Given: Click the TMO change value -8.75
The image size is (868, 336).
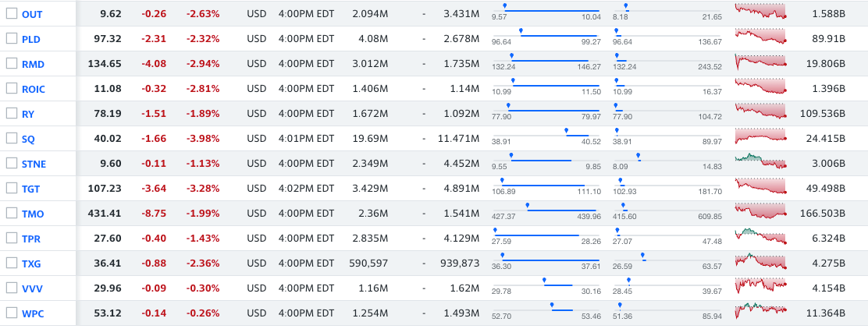Looking at the screenshot, I should pyautogui.click(x=153, y=214).
